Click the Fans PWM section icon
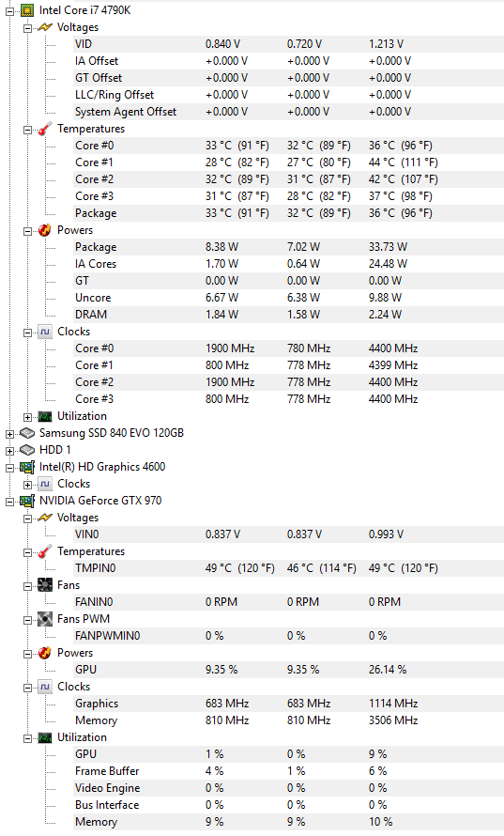The height and width of the screenshot is (836, 504). [45, 619]
